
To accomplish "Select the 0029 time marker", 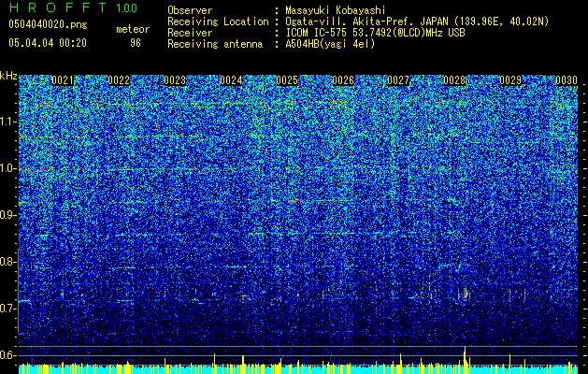I will (x=510, y=80).
